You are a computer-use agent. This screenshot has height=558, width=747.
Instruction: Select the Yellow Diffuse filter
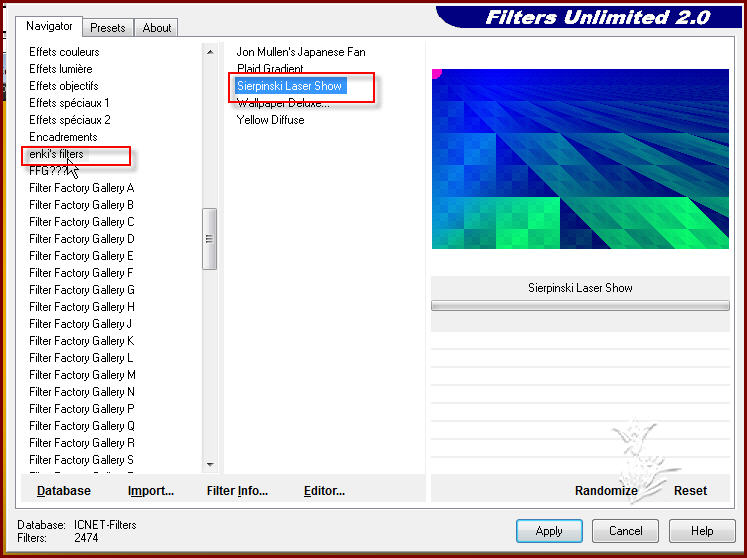(270, 120)
